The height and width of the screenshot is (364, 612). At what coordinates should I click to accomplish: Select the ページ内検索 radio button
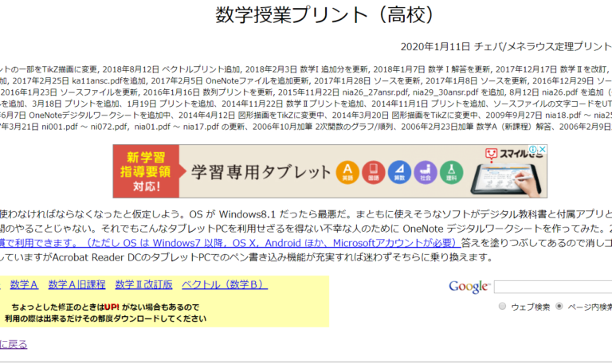(559, 307)
